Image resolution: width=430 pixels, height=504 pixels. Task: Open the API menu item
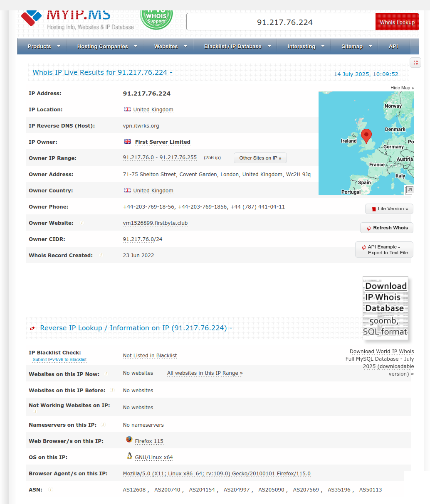click(393, 47)
